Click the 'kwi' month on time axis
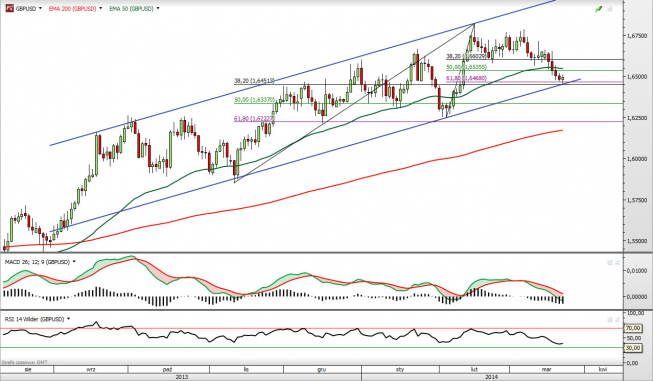Screen dimensions: 653x381 pos(602,369)
